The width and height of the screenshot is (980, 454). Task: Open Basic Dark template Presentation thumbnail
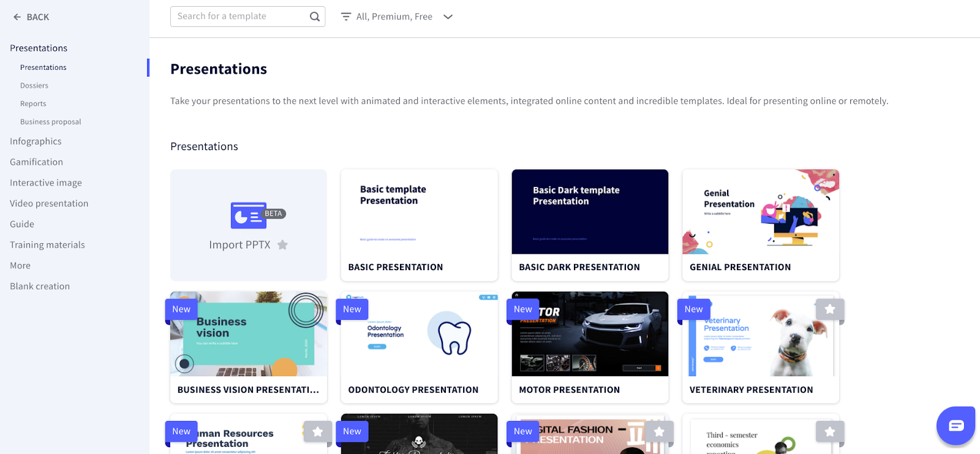pyautogui.click(x=590, y=212)
